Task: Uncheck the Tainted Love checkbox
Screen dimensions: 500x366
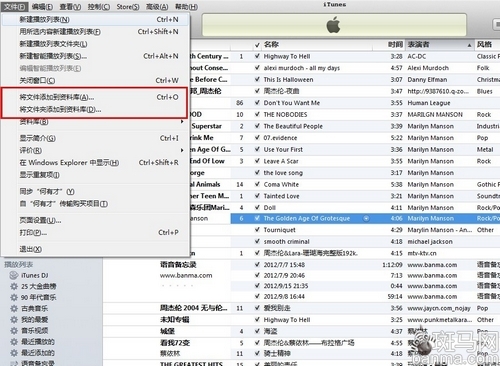Action: [257, 196]
